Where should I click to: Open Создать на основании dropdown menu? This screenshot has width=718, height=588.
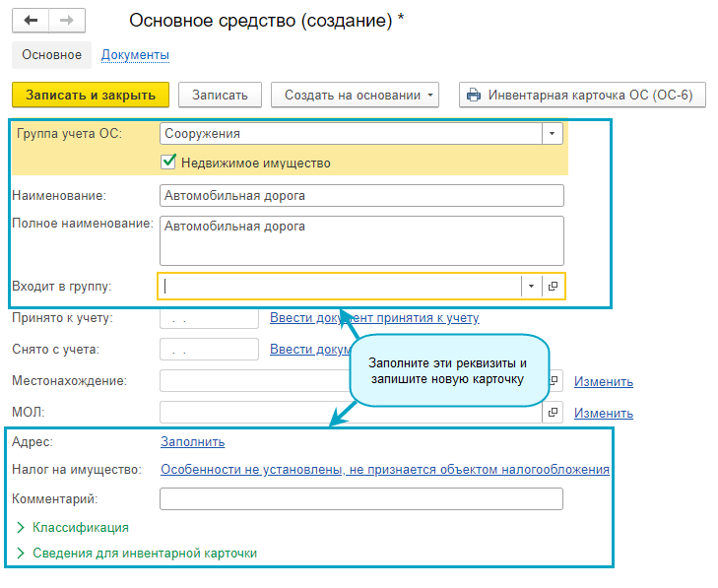click(x=355, y=95)
